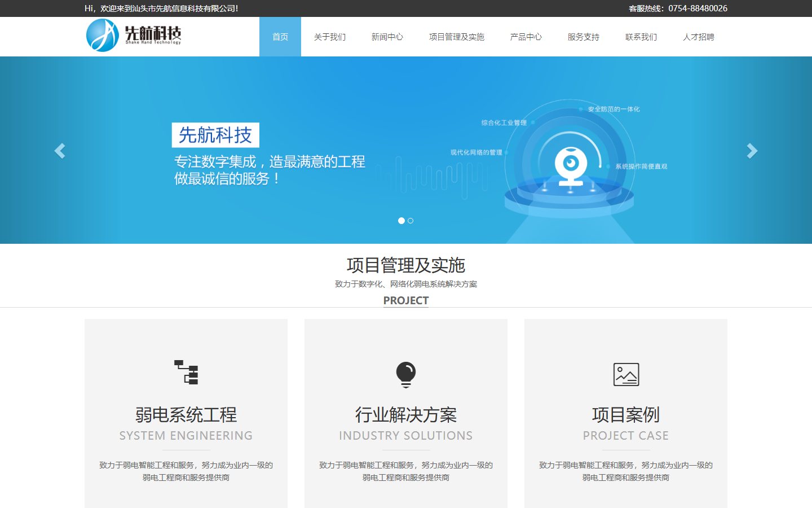Image resolution: width=812 pixels, height=508 pixels.
Task: Click the SYSTEM ENGINEERING subtitle
Action: pos(186,436)
